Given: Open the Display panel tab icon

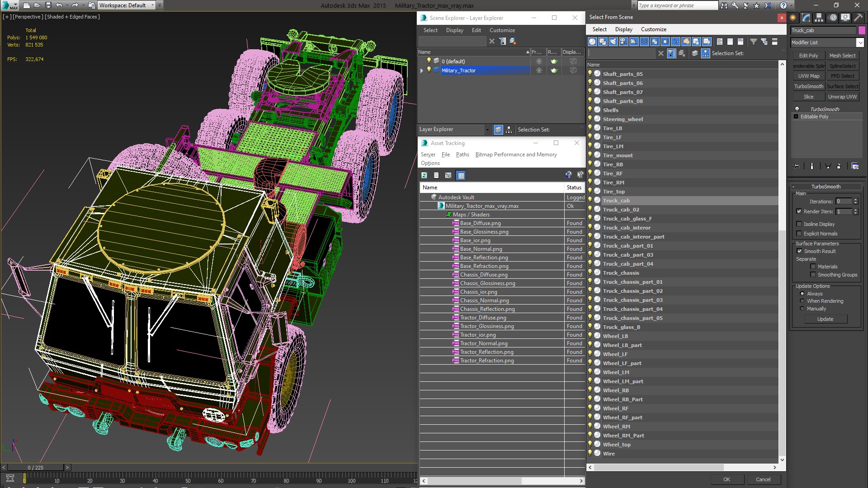Looking at the screenshot, I should (x=845, y=18).
